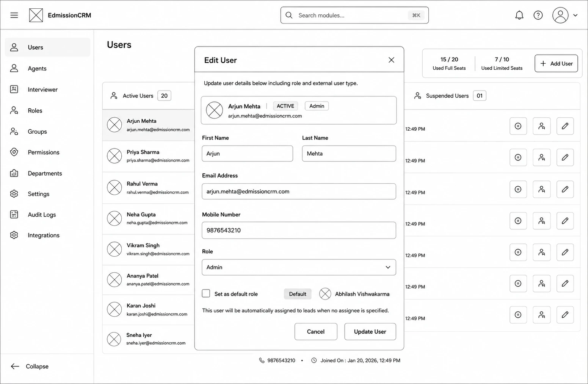Suspend Arjun Mehta via pause icon
588x384 pixels.
518,126
